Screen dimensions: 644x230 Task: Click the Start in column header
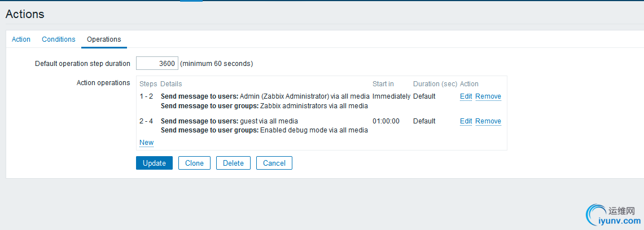[x=383, y=84]
